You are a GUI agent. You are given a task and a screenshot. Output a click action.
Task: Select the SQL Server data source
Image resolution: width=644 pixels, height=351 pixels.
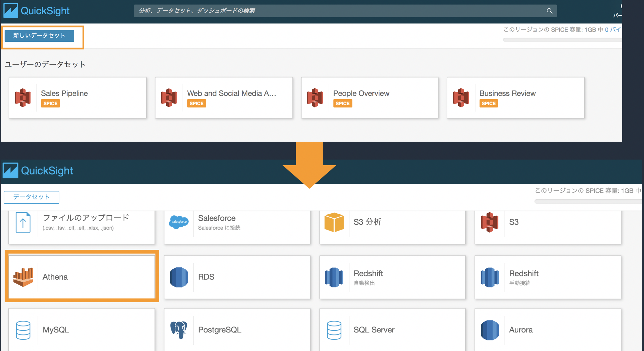tap(392, 329)
